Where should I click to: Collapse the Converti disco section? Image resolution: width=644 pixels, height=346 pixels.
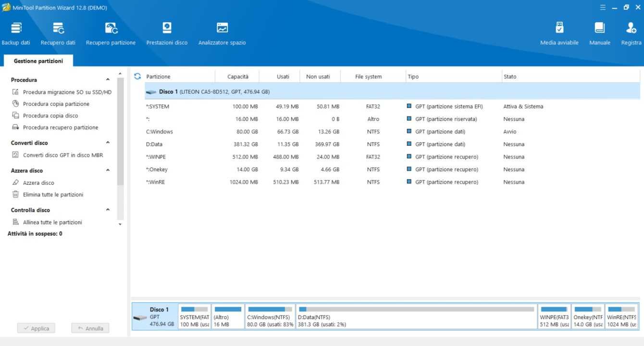tap(108, 143)
